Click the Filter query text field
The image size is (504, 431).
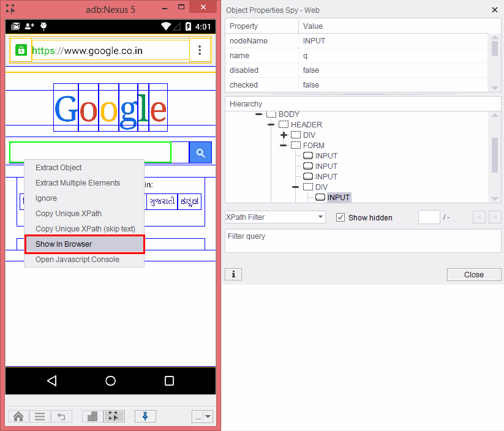pos(363,241)
